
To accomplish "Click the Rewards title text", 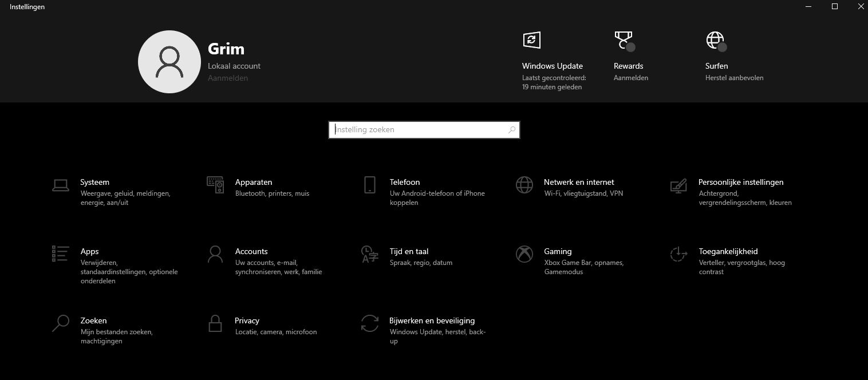I will click(629, 66).
